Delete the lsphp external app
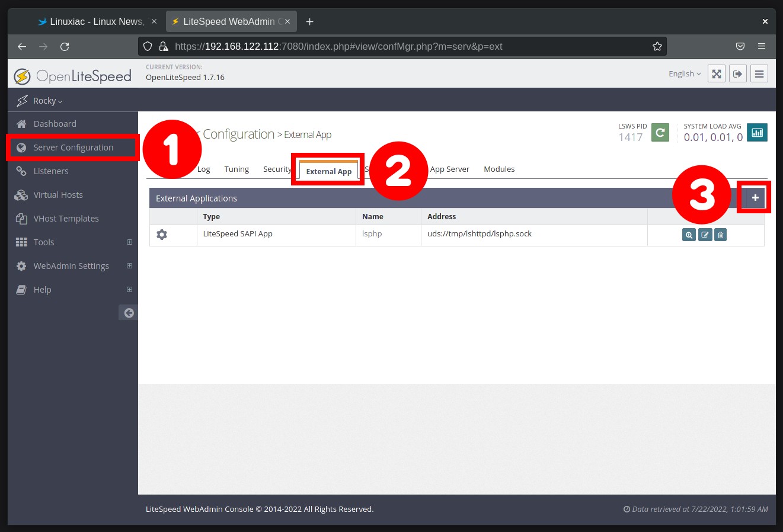Image resolution: width=783 pixels, height=532 pixels. pos(721,235)
